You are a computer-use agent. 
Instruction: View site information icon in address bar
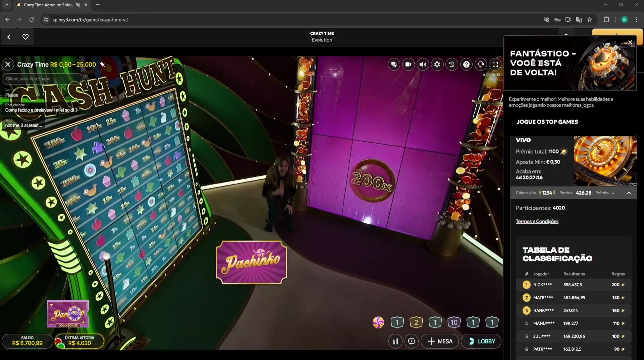tap(46, 19)
